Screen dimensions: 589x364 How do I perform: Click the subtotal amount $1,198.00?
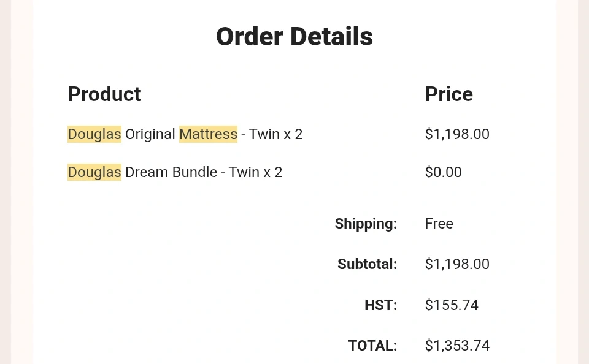[457, 264]
